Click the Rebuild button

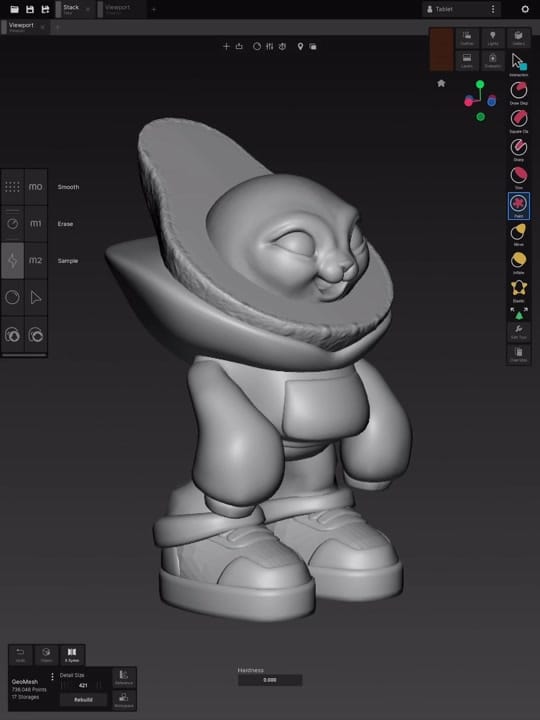point(83,700)
